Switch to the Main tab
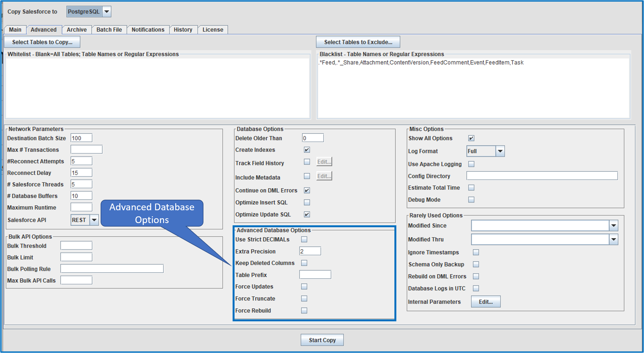The width and height of the screenshot is (644, 353). (15, 30)
